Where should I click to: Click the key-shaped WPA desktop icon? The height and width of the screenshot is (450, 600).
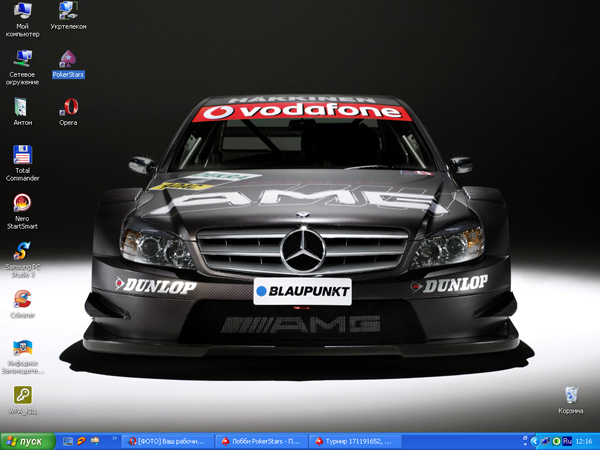22,396
